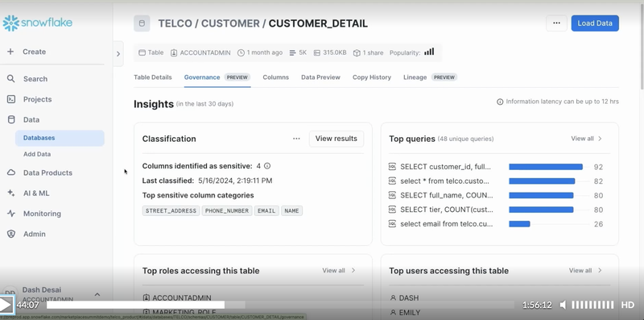Click SQL icon beside 'select * from telco.custo...'
The image size is (644, 320).
coord(392,181)
